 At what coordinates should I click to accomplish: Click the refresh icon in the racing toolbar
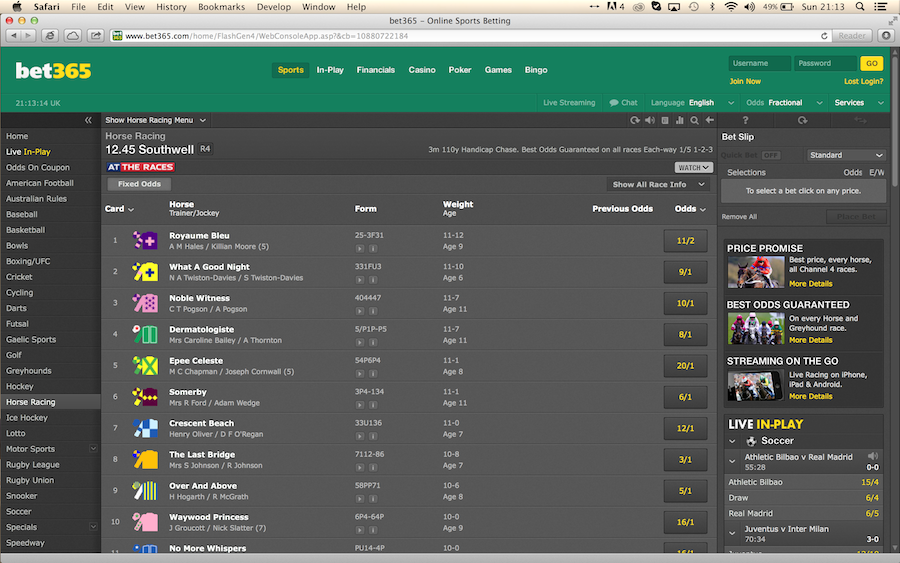(635, 120)
